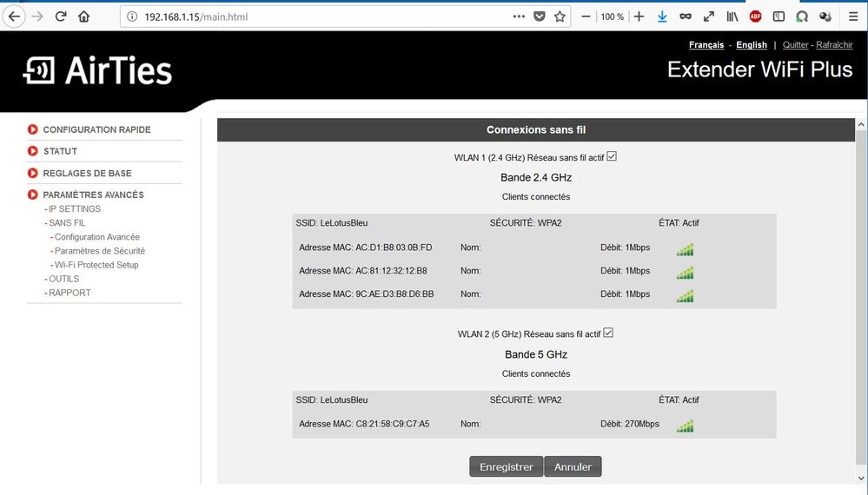Toggle full screen mode icon
Viewport: 868px width, 495px height.
coord(709,16)
